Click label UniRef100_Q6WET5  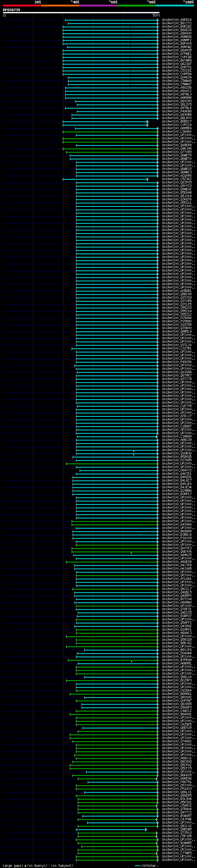pyautogui.click(x=176, y=155)
